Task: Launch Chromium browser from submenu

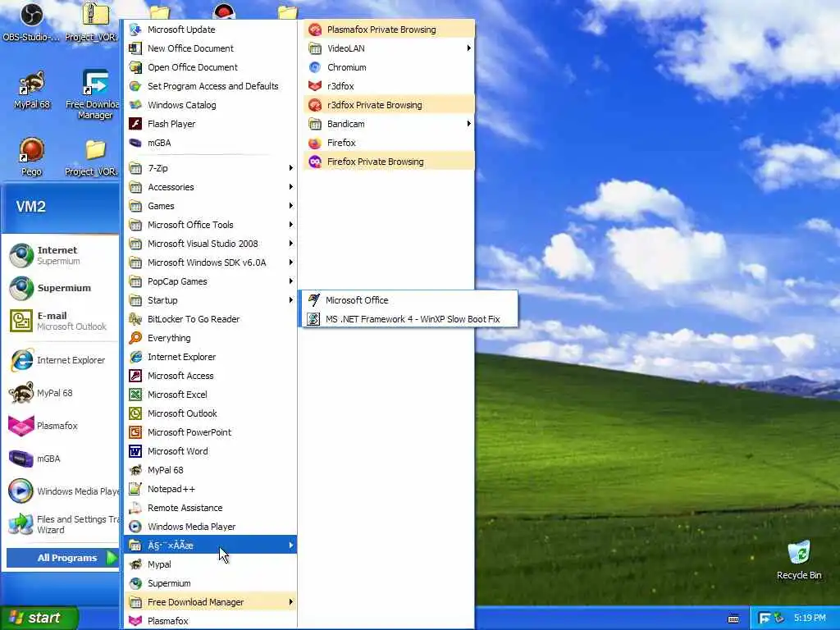Action: pyautogui.click(x=389, y=67)
